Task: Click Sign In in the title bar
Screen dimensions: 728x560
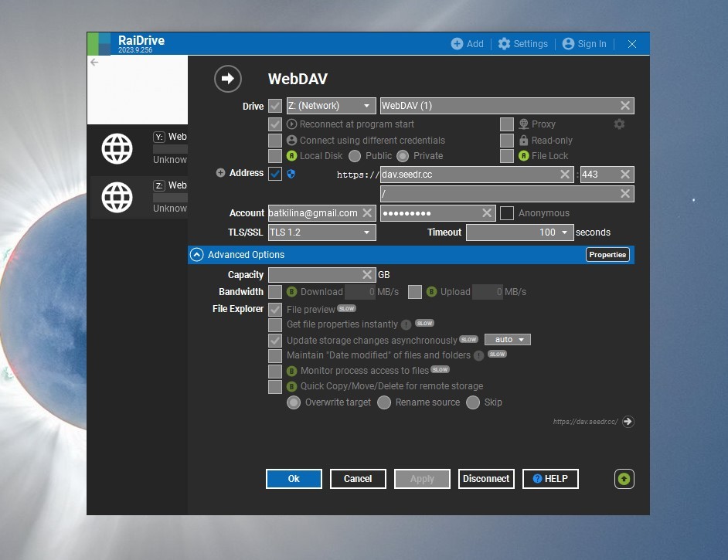Action: pyautogui.click(x=584, y=44)
